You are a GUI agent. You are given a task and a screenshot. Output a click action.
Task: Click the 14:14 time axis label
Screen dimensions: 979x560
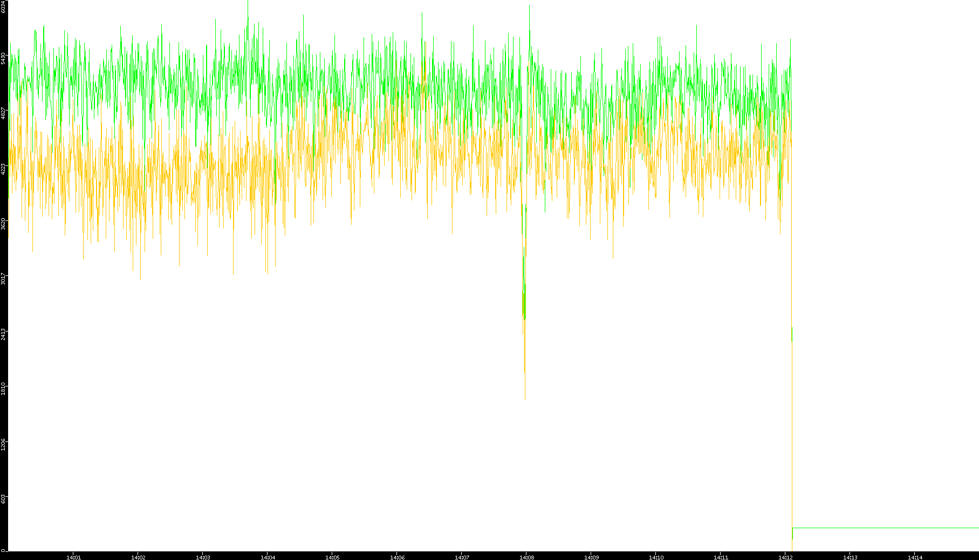pyautogui.click(x=915, y=557)
